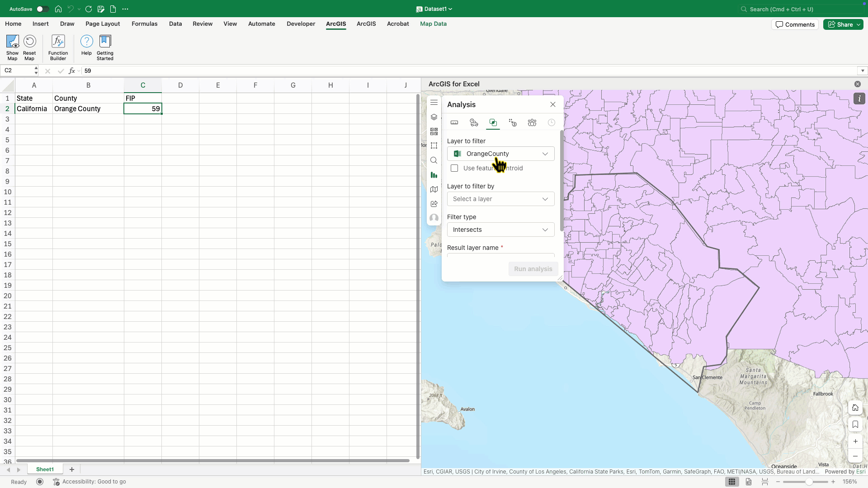Select the measure ruler tool
The image size is (868, 488).
(x=454, y=122)
